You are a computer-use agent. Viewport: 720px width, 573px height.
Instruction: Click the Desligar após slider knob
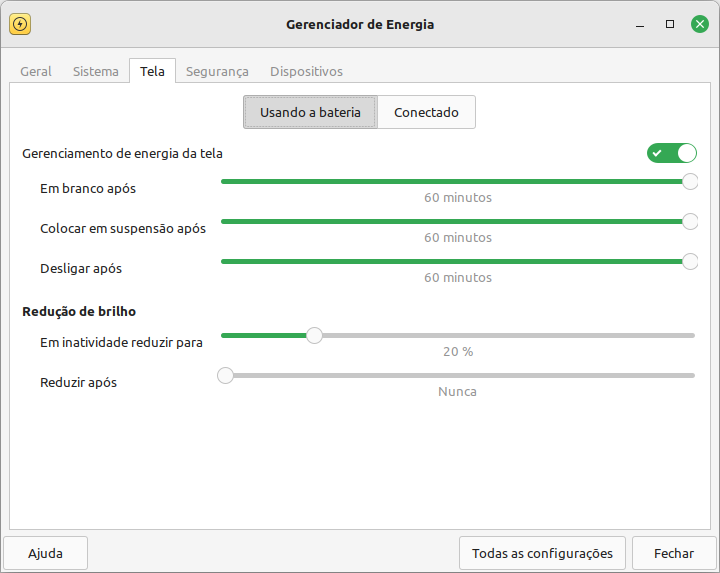point(690,261)
